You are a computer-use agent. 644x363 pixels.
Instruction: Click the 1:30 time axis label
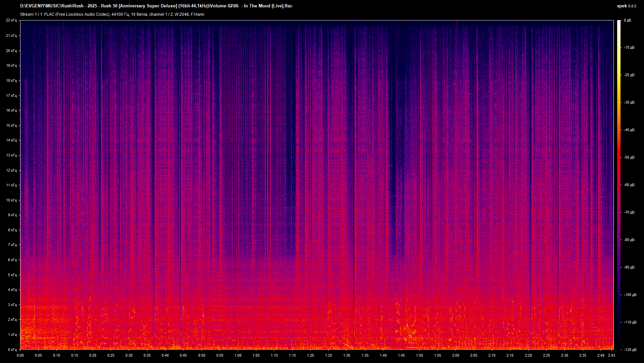[x=346, y=355]
